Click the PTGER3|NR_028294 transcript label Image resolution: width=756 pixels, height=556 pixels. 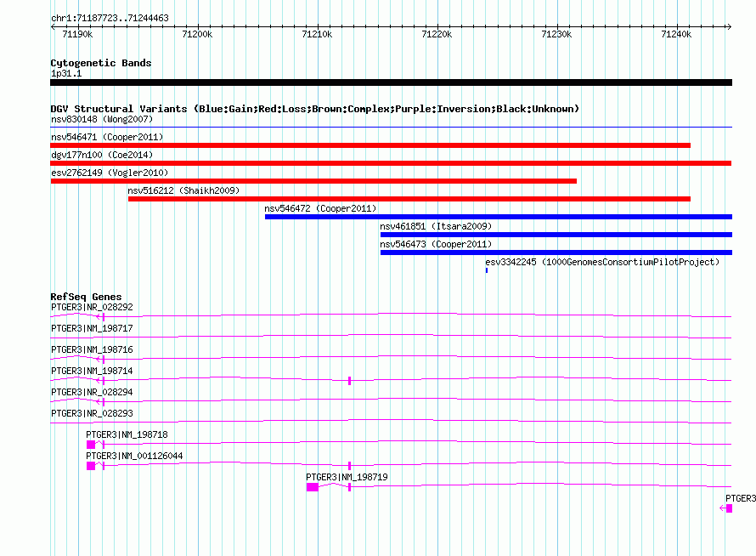[92, 392]
